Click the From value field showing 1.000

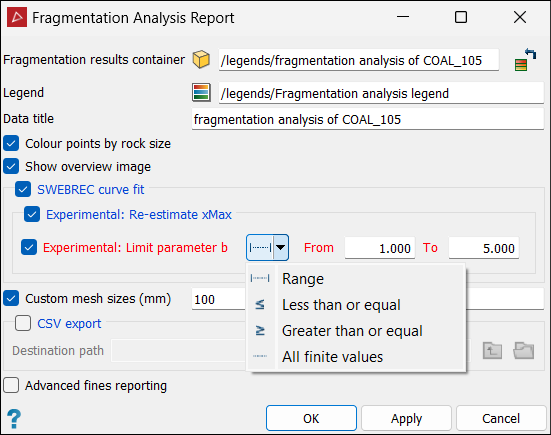380,248
